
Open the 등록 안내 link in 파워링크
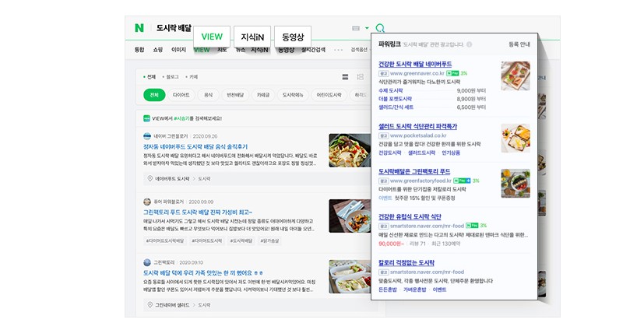(519, 44)
